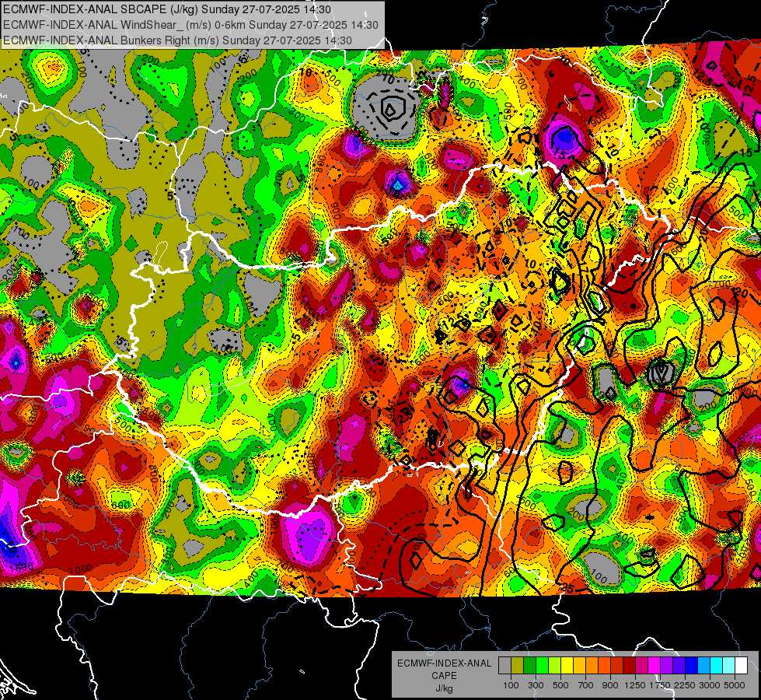Click the 900 label on legend scale
This screenshot has height=700, width=761.
point(610,685)
